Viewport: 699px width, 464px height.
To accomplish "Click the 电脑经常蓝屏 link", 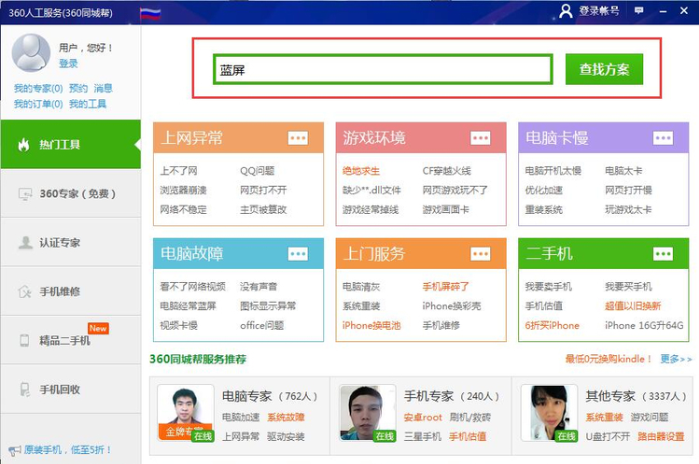I will (186, 306).
